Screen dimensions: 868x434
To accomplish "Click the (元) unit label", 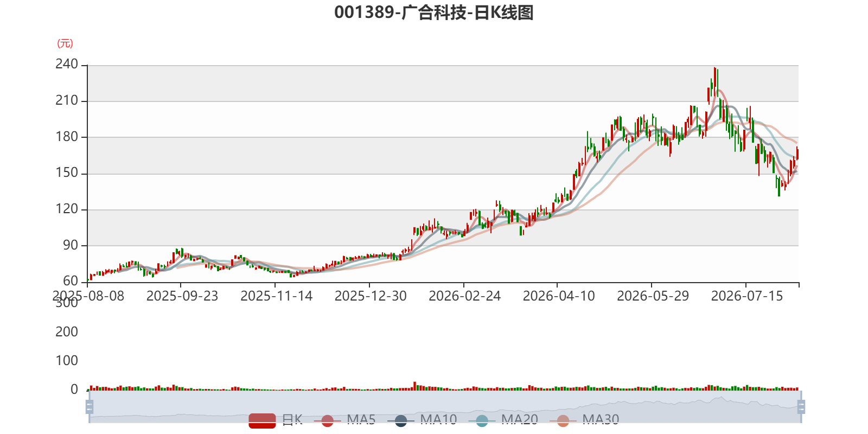I will click(65, 43).
